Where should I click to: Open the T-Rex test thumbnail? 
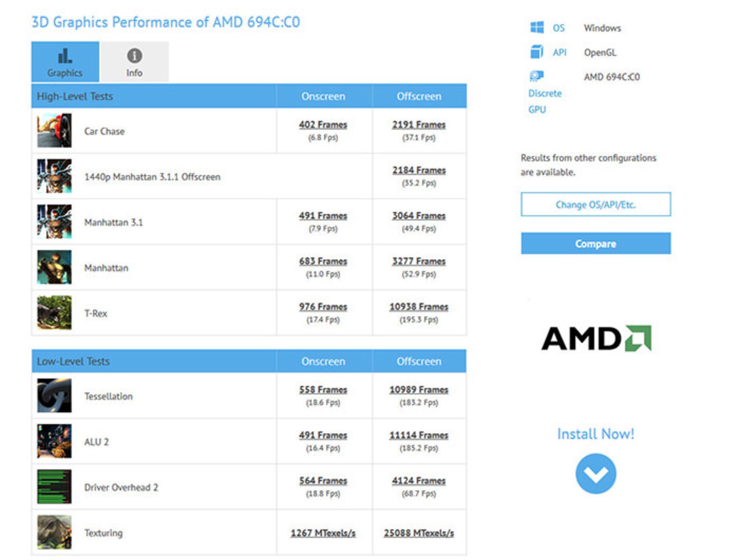coord(54,312)
